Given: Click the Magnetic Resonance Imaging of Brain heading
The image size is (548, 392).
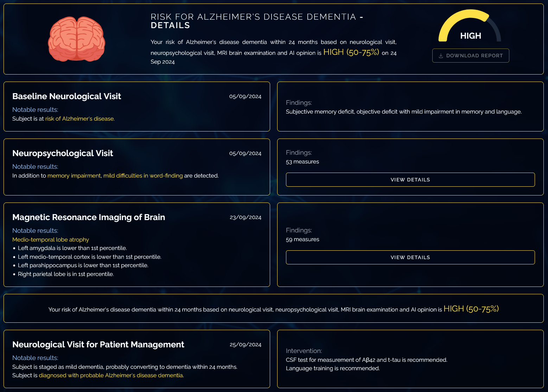Looking at the screenshot, I should (x=89, y=217).
